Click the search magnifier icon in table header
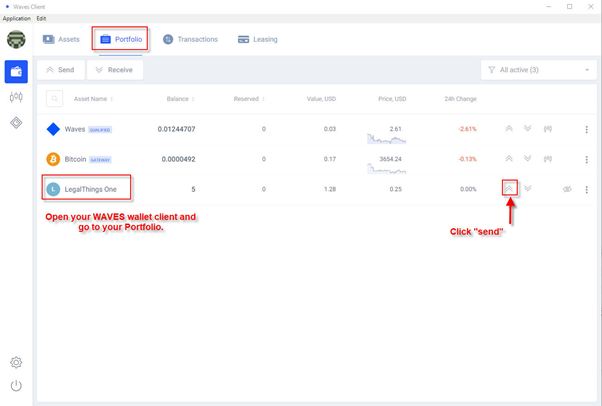This screenshot has width=602, height=406. pos(55,99)
